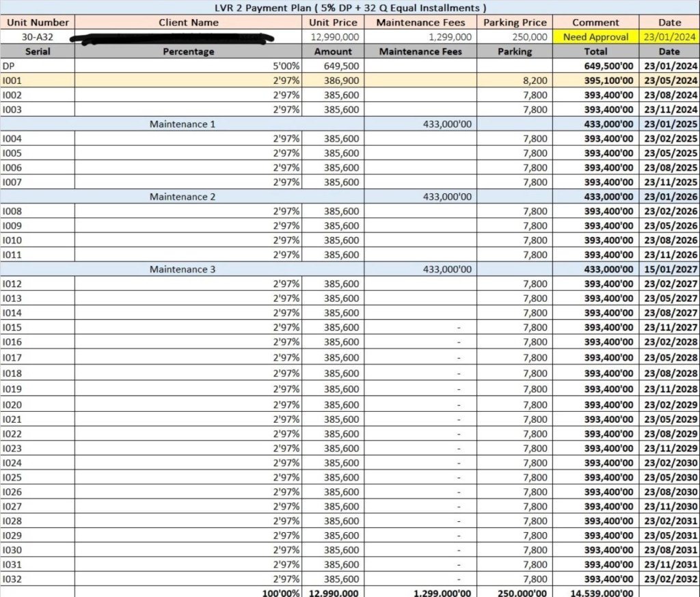
Task: Select parking price value '250,000' in unit row
Action: [515, 37]
